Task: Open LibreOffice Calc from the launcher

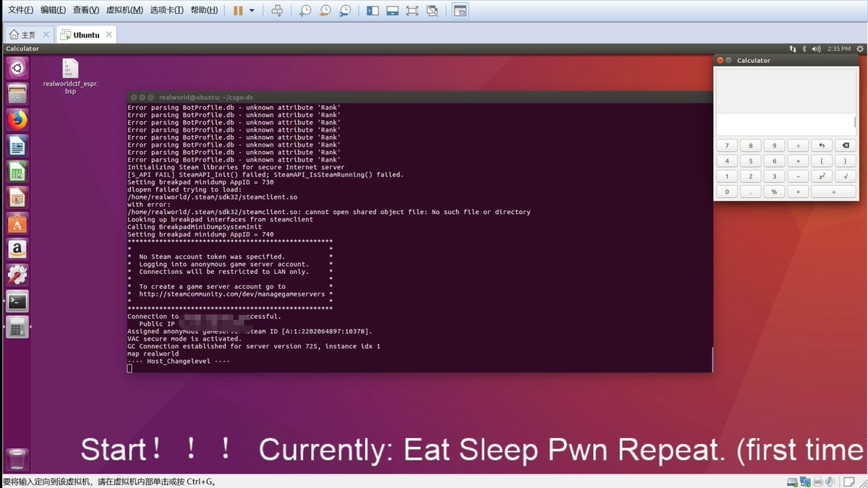Action: (x=17, y=171)
